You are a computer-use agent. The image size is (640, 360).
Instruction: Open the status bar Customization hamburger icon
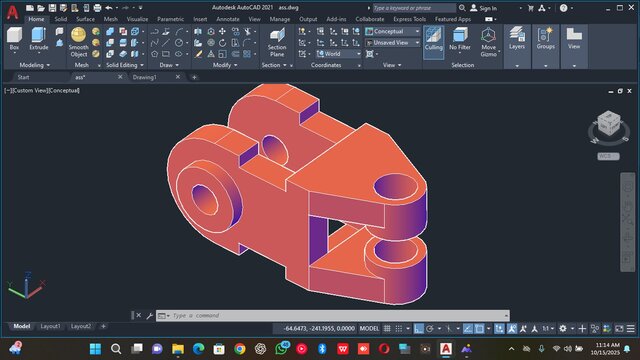click(x=631, y=329)
